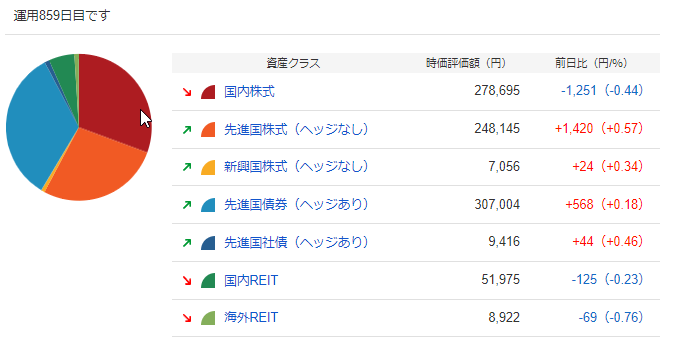The width and height of the screenshot is (679, 362).
Task: Click the orange swatch for 先進国株式
Action: [x=208, y=130]
